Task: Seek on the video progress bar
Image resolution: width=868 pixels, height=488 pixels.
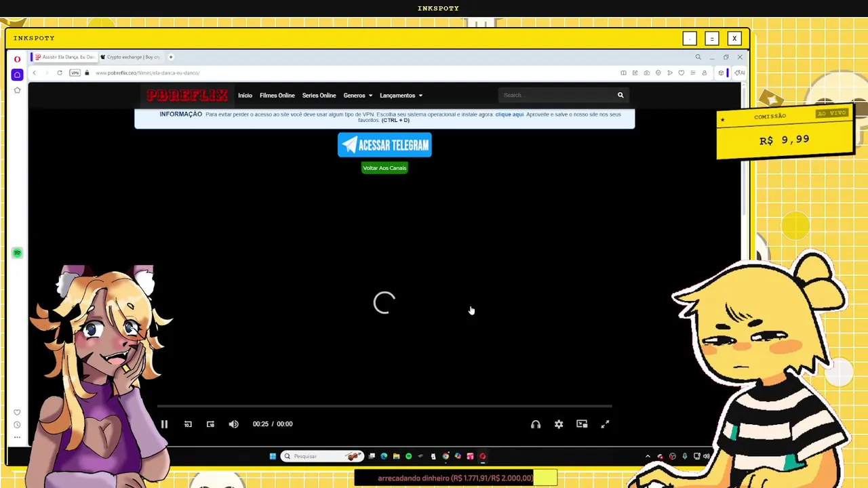Action: [384, 406]
